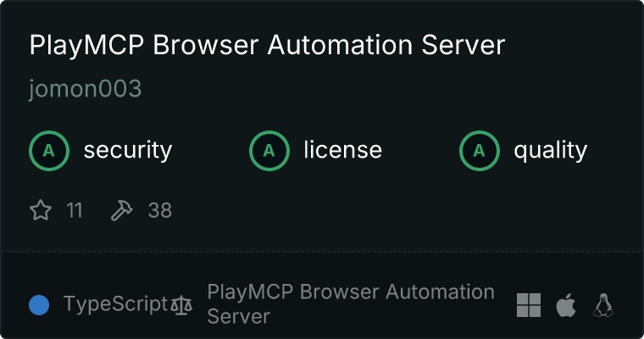This screenshot has width=644, height=339.
Task: Click the balance scale license icon
Action: (x=181, y=305)
